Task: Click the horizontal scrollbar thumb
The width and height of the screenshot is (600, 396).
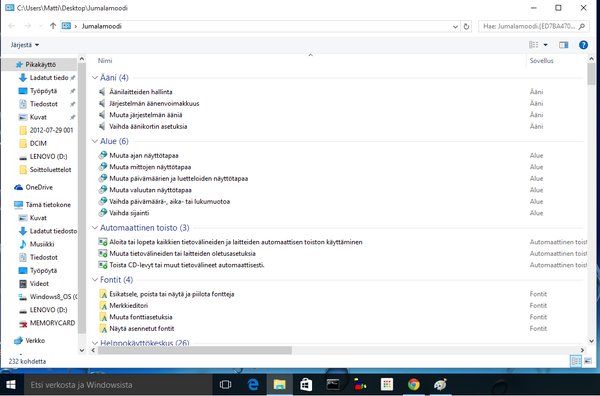Action: click(195, 350)
